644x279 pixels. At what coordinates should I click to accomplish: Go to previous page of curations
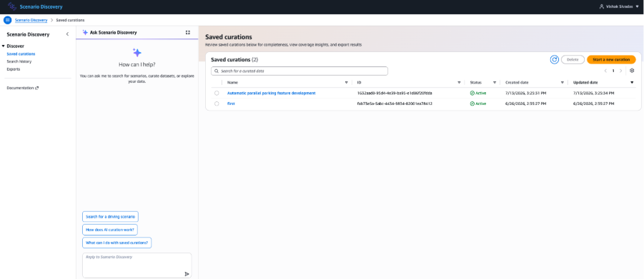(x=605, y=71)
